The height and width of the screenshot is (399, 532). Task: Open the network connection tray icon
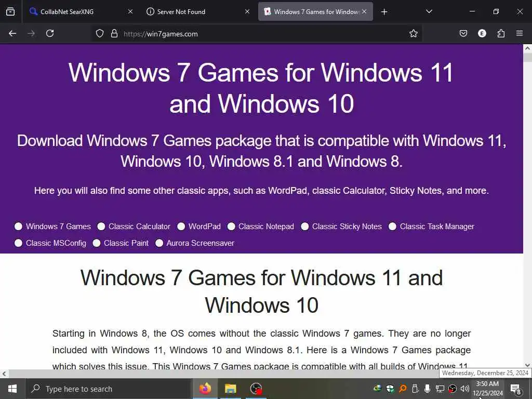coord(440,389)
